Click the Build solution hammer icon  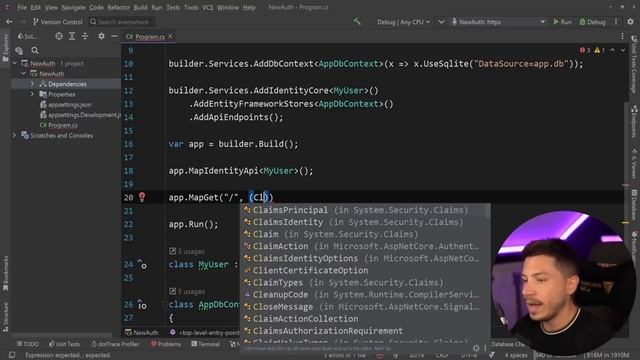(x=357, y=22)
